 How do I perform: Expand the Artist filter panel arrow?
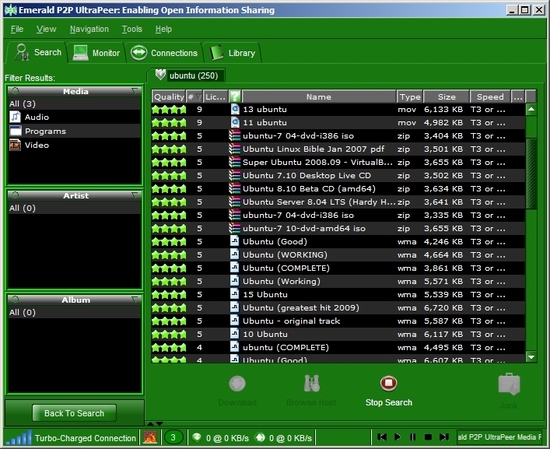135,195
